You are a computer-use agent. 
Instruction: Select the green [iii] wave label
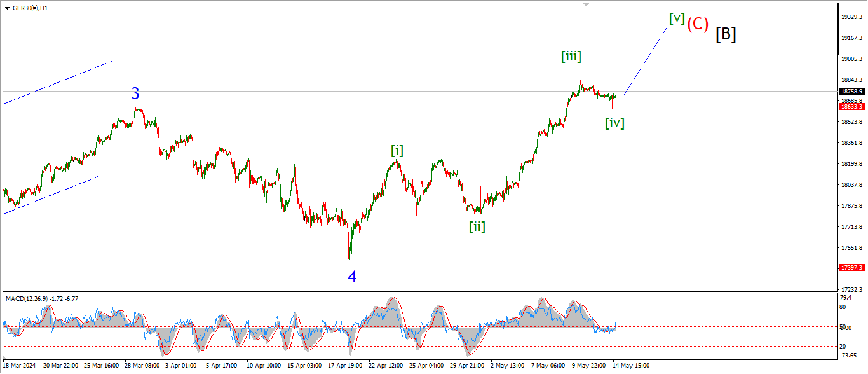571,57
